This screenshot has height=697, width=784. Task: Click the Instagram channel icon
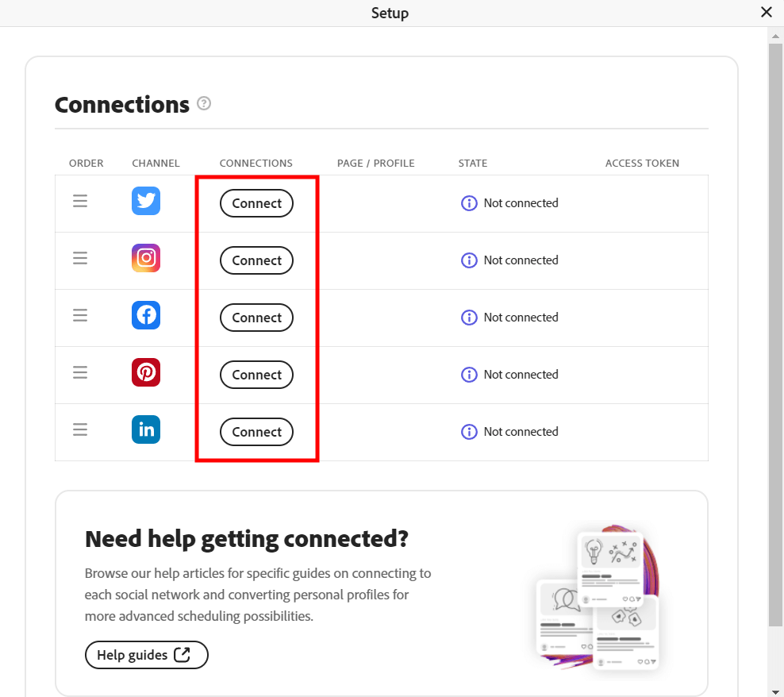pyautogui.click(x=146, y=258)
